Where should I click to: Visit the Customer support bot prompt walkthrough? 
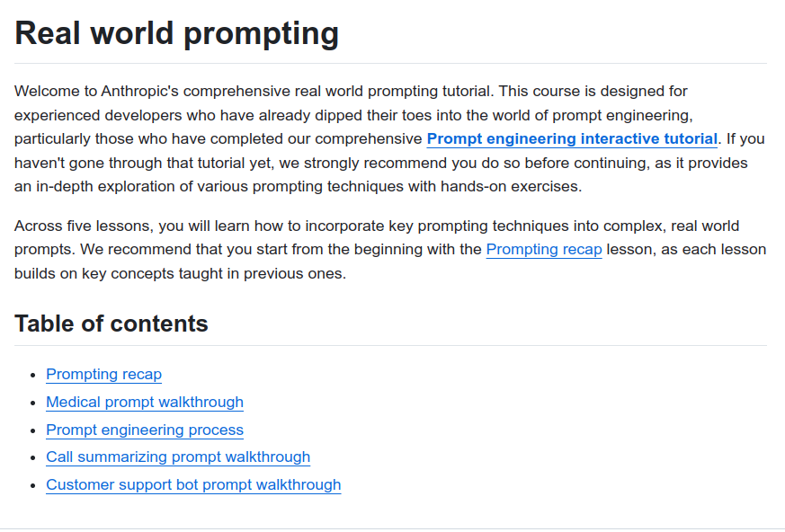(x=193, y=485)
